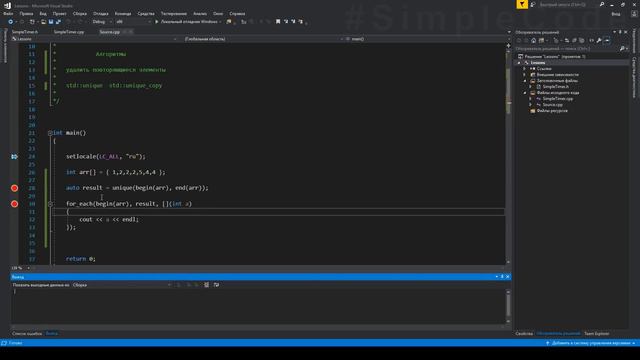Screen dimensions: 640x360
Task: Open the Файл menu
Action: tap(8, 13)
